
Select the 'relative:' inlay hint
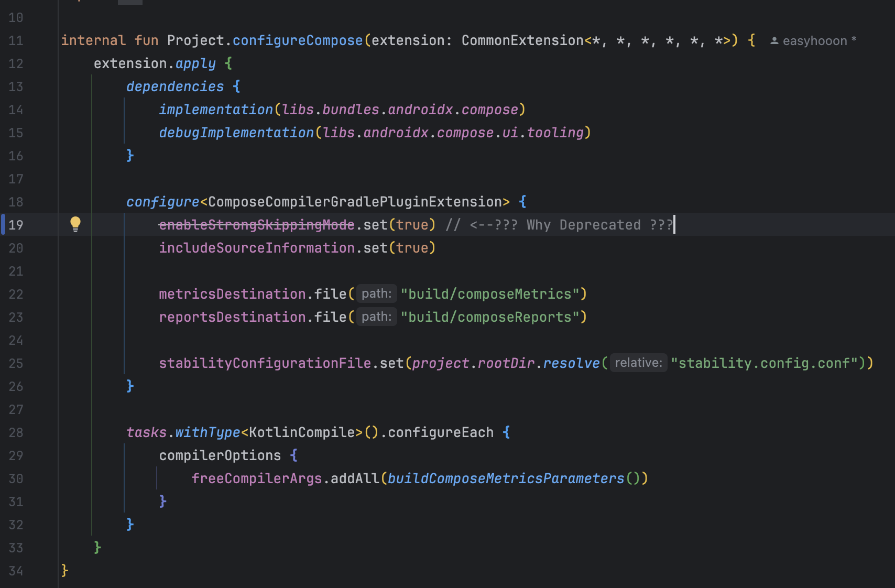coord(638,363)
